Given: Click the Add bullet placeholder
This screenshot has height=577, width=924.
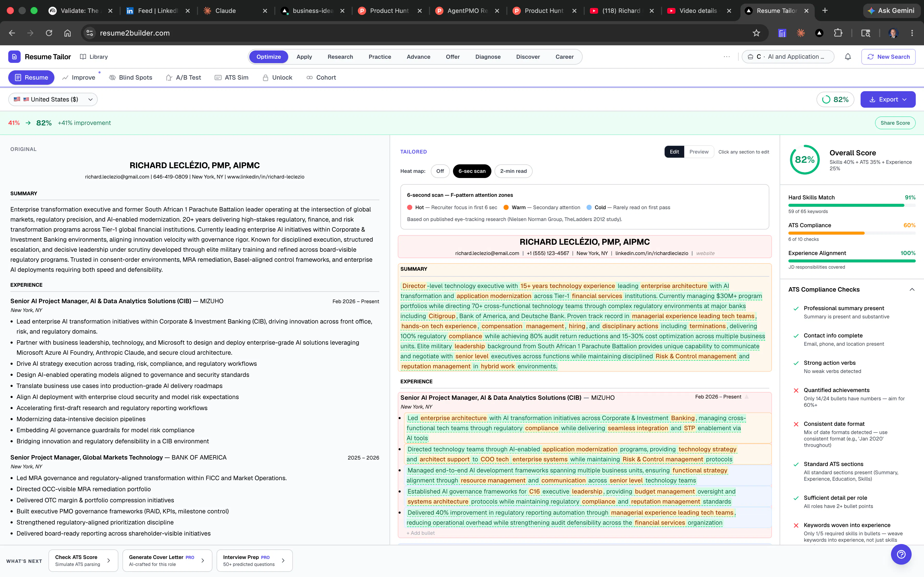Looking at the screenshot, I should click(x=420, y=533).
